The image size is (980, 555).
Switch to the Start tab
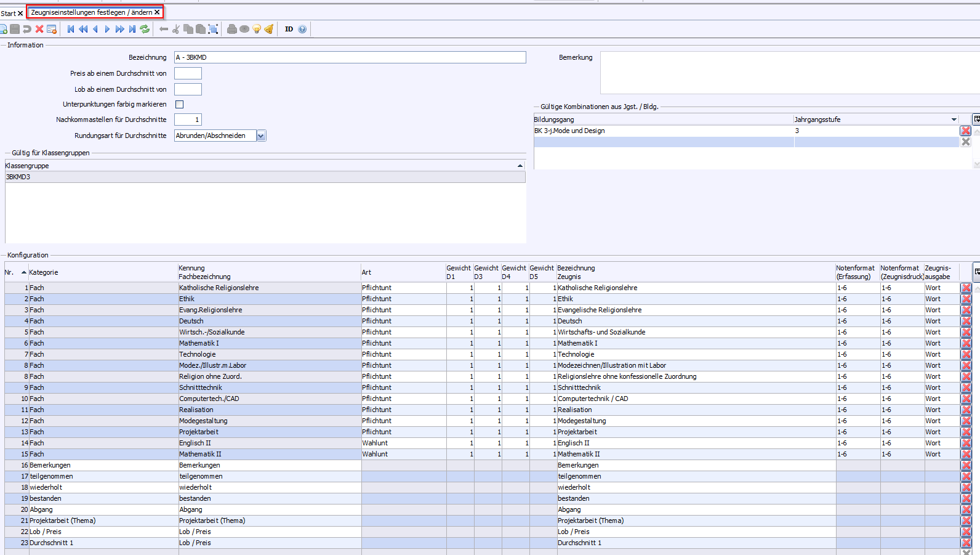[8, 13]
